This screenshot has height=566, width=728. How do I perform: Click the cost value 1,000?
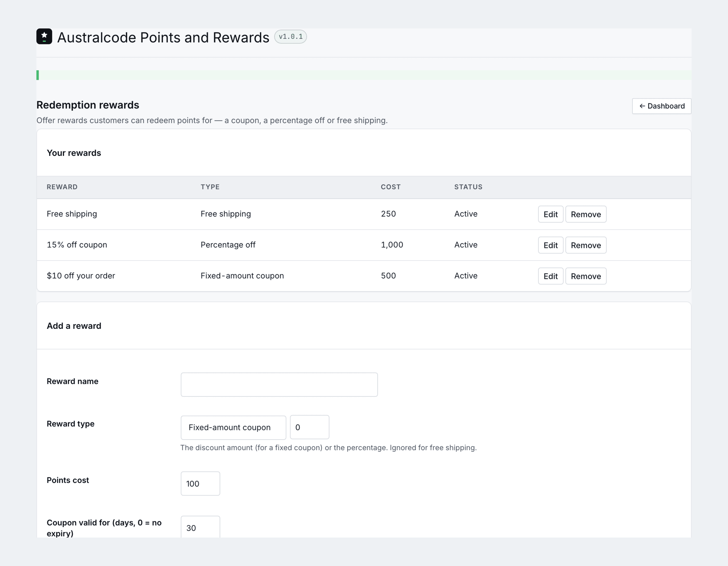point(392,245)
